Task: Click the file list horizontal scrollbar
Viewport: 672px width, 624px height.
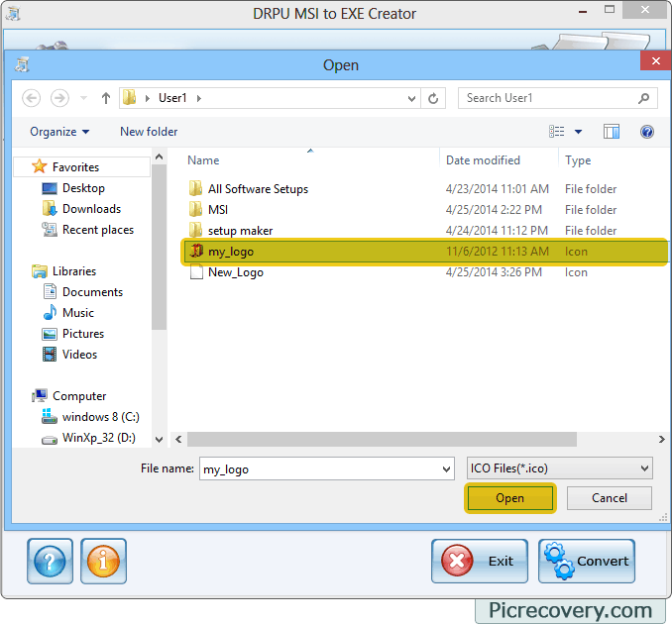Action: [x=382, y=439]
